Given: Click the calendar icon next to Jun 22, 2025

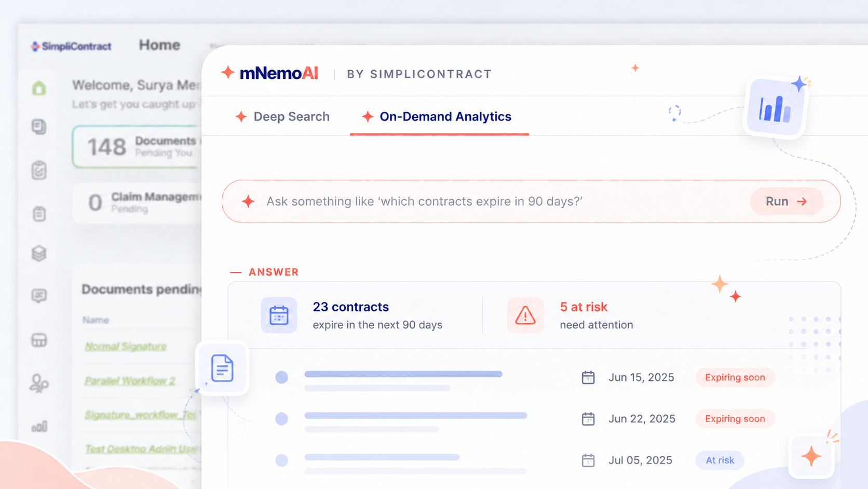Looking at the screenshot, I should pos(588,419).
